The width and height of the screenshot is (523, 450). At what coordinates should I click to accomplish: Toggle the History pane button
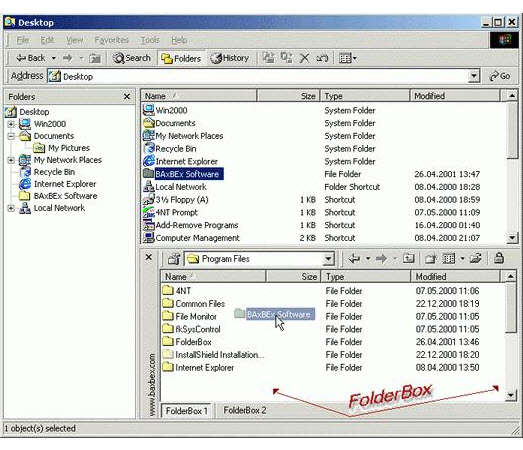click(229, 58)
